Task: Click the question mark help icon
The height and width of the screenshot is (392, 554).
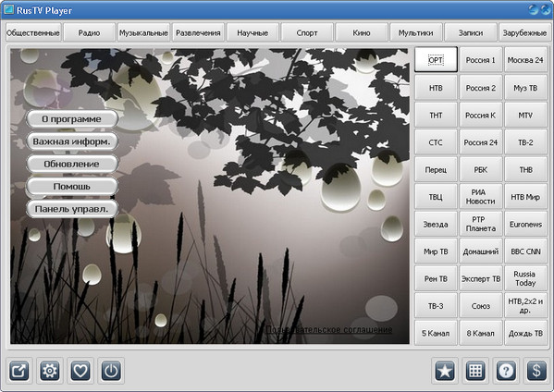Action: pos(506,371)
